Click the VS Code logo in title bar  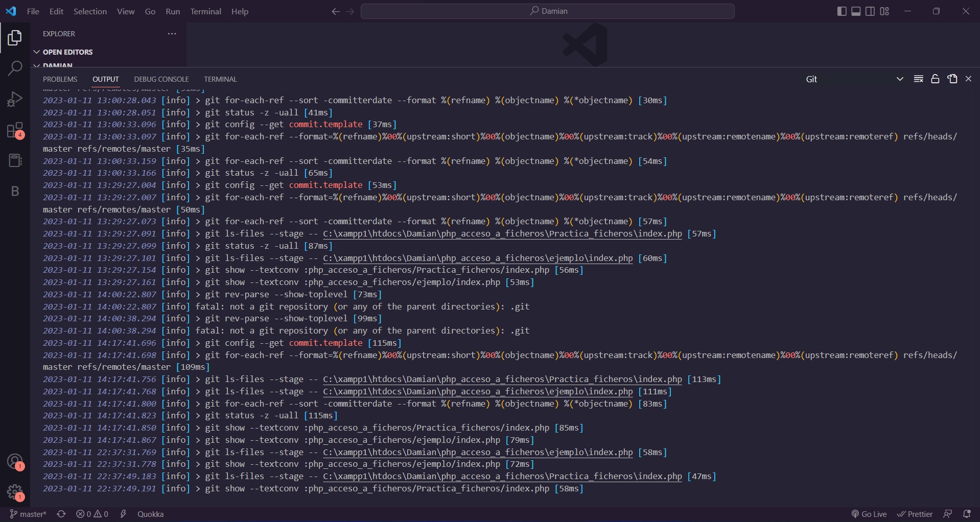(x=11, y=11)
